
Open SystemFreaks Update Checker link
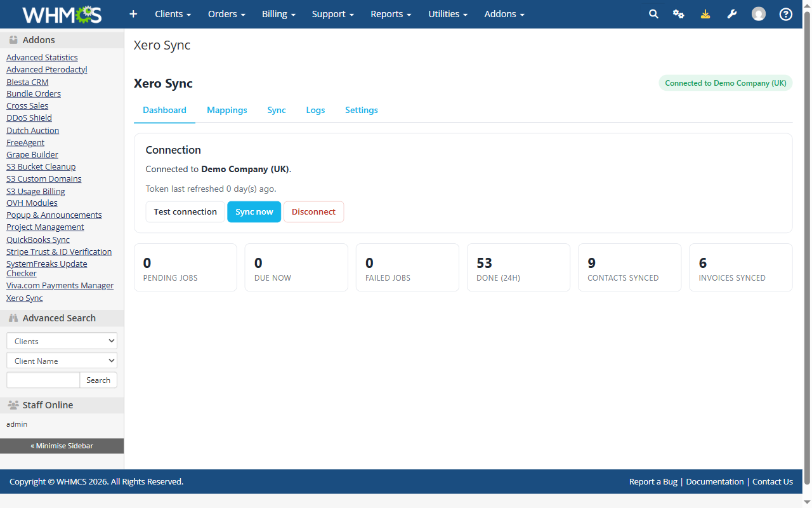(47, 268)
